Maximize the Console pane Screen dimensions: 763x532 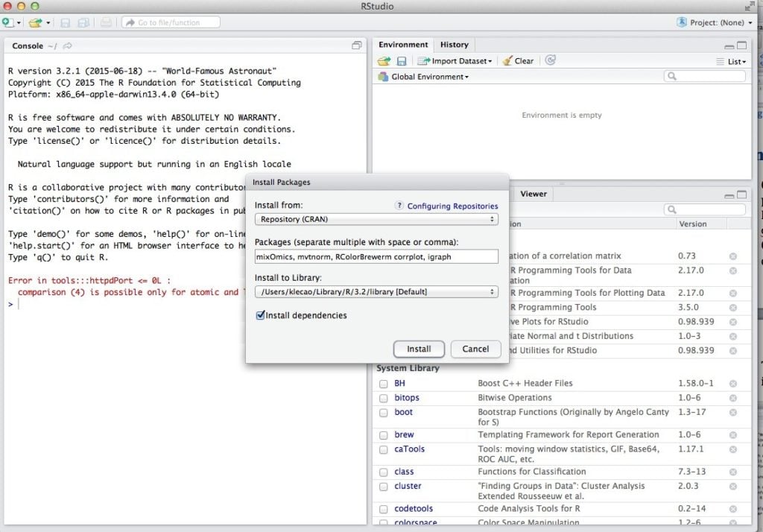[x=357, y=45]
